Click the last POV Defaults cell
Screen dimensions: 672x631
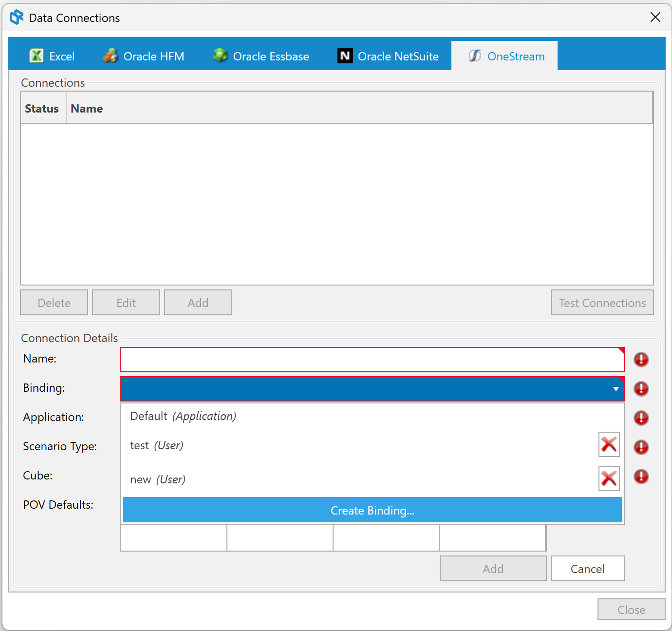point(492,538)
